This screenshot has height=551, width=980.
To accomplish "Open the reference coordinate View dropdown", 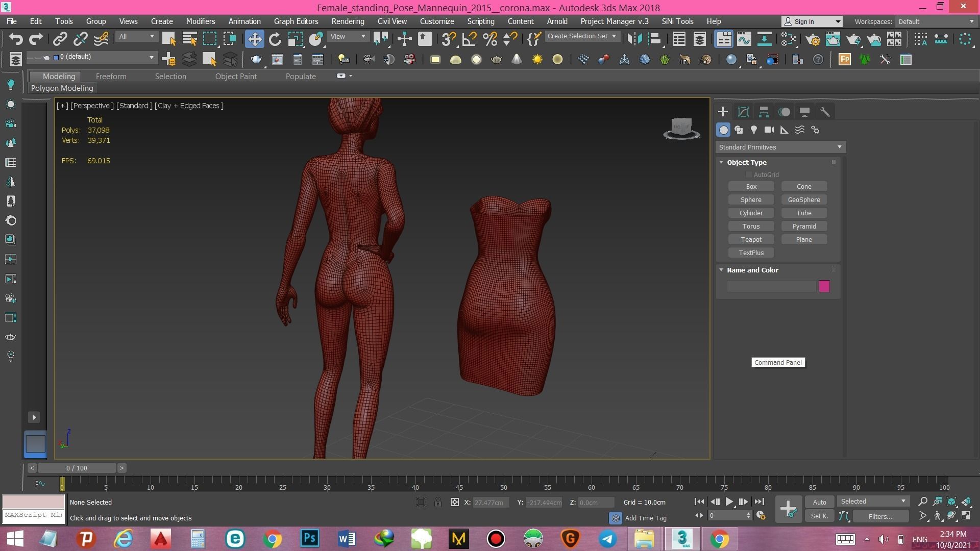I will [x=348, y=36].
